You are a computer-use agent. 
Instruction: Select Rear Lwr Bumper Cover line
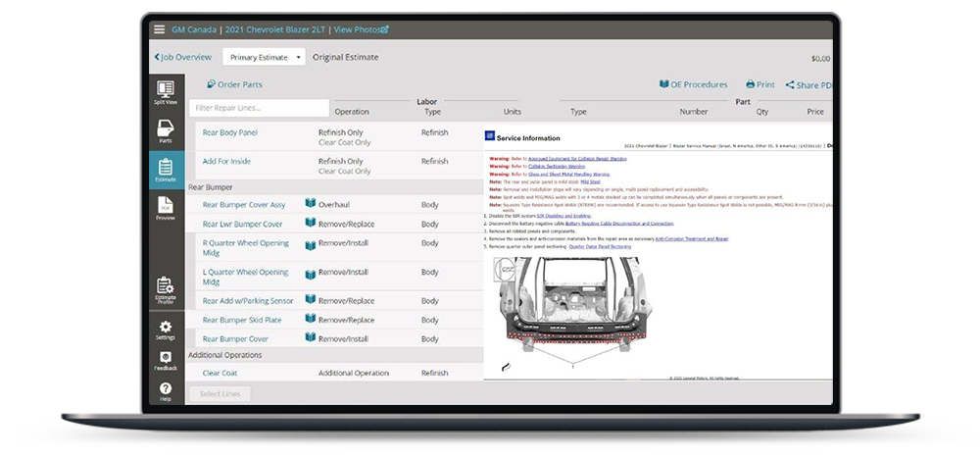click(x=242, y=224)
